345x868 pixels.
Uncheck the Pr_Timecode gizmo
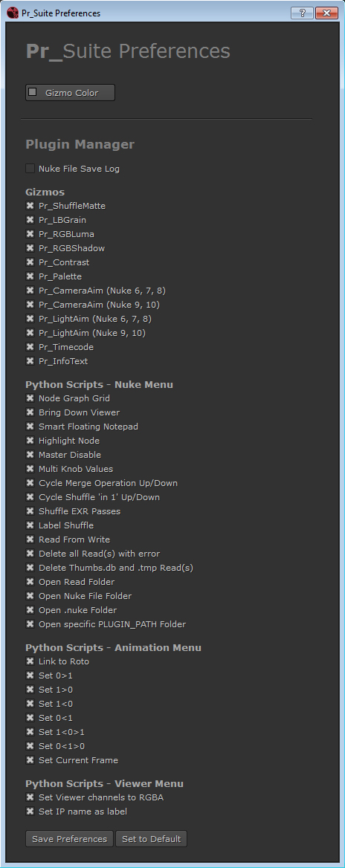click(x=30, y=347)
